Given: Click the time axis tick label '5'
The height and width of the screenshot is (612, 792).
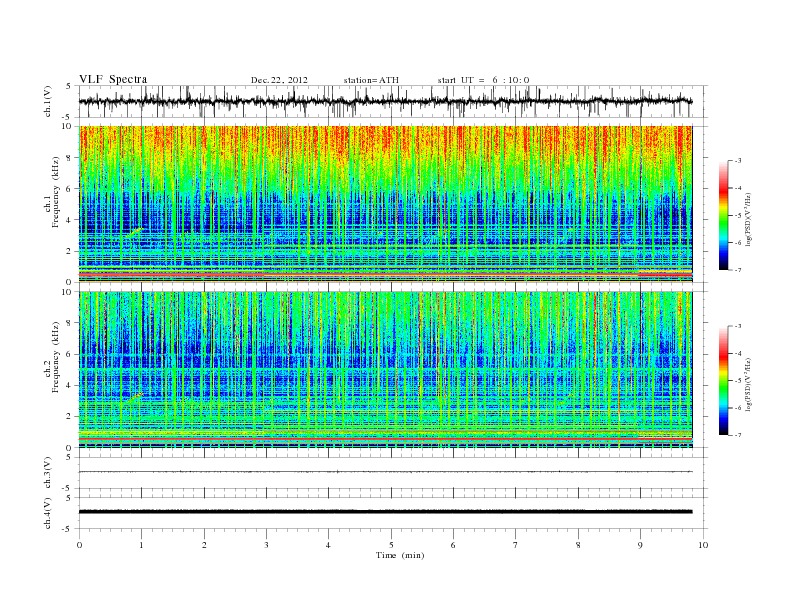Looking at the screenshot, I should [391, 545].
